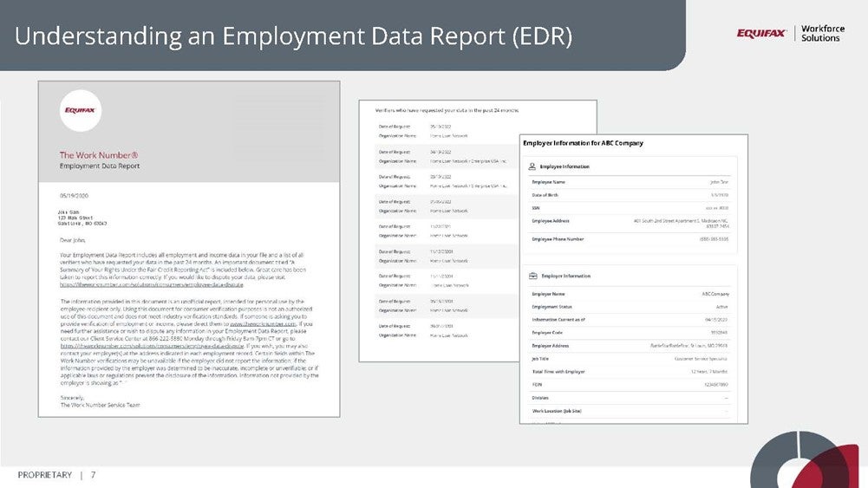Click The Work Number® red heading
868x488 pixels.
pyautogui.click(x=99, y=155)
